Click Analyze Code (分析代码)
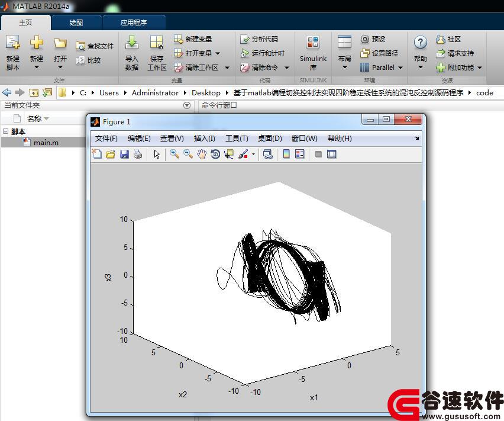504x421 pixels. 259,39
